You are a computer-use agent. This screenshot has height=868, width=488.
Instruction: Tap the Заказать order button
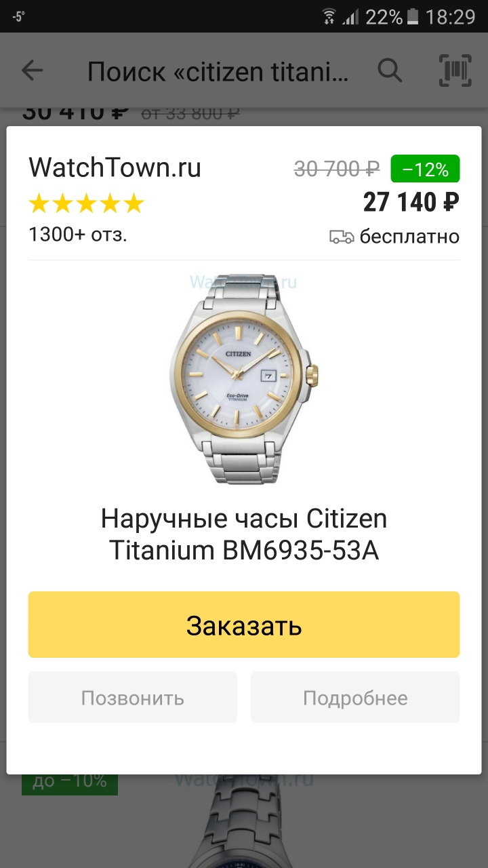244,625
